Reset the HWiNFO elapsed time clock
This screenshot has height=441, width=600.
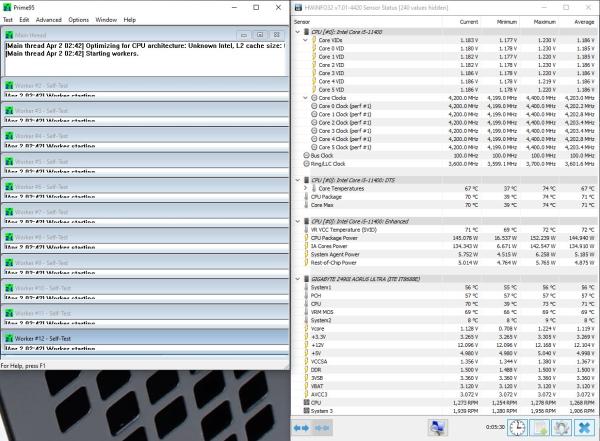click(x=518, y=427)
